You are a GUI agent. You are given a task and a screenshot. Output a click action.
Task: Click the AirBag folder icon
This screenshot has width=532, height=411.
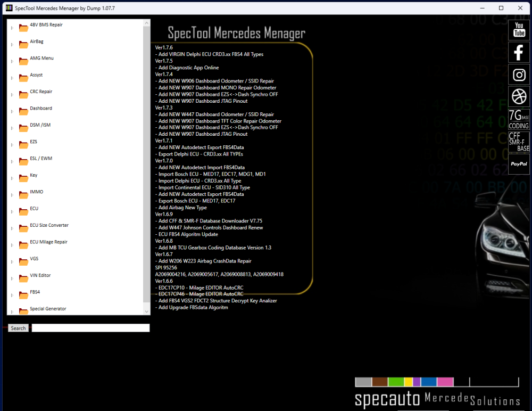pyautogui.click(x=23, y=44)
